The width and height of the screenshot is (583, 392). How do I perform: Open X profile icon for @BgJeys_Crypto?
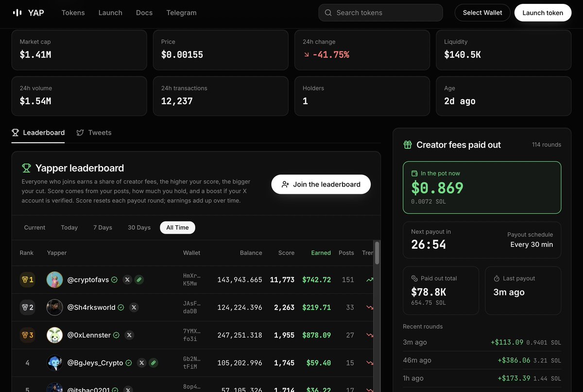(x=141, y=363)
